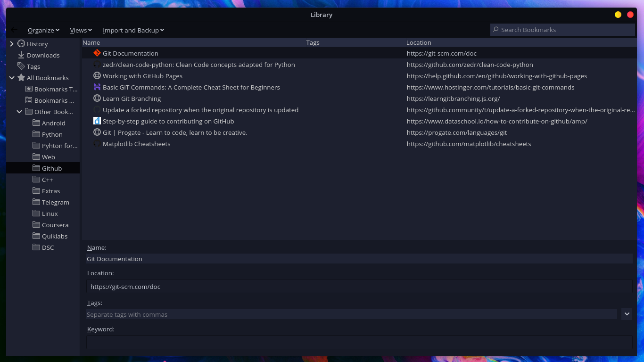Click the Bookmarks Toolbar folder icon

point(29,89)
